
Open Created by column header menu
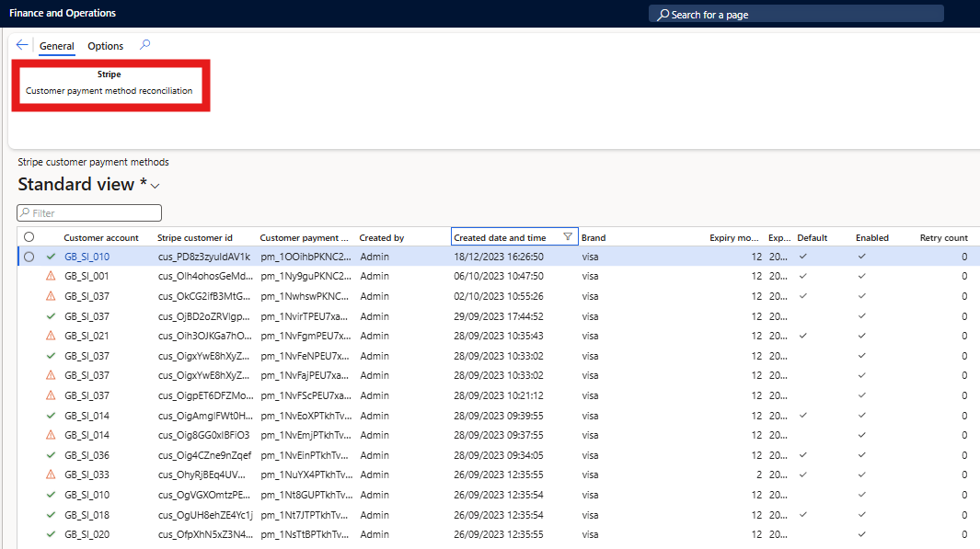pos(382,237)
